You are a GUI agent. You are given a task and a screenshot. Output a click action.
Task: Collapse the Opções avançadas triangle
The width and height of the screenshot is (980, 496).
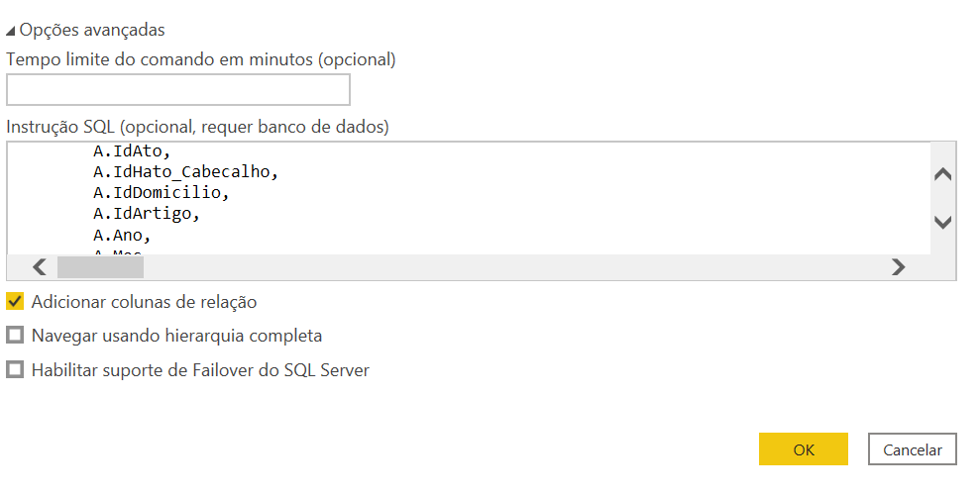(10, 31)
